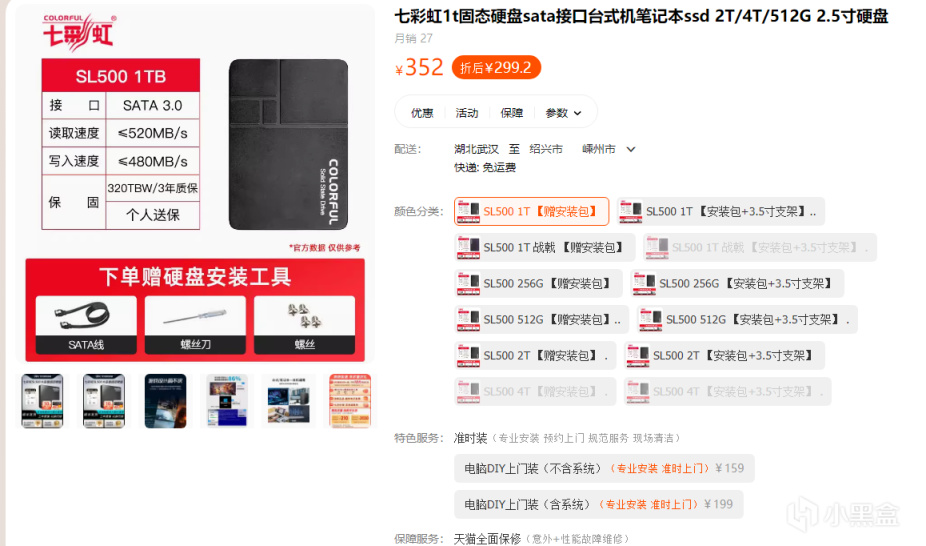Click the 下单赠硬盘安装工具 banner heading

tap(195, 277)
